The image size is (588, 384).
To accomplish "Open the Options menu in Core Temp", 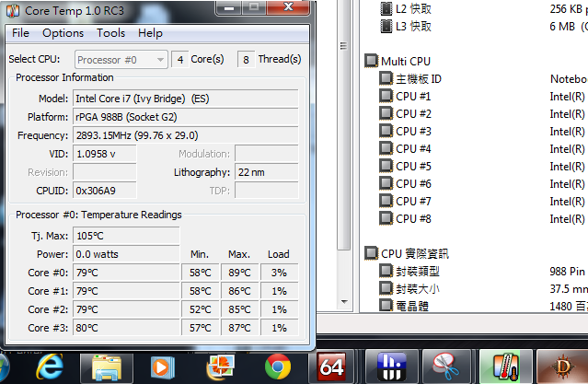I will (63, 33).
